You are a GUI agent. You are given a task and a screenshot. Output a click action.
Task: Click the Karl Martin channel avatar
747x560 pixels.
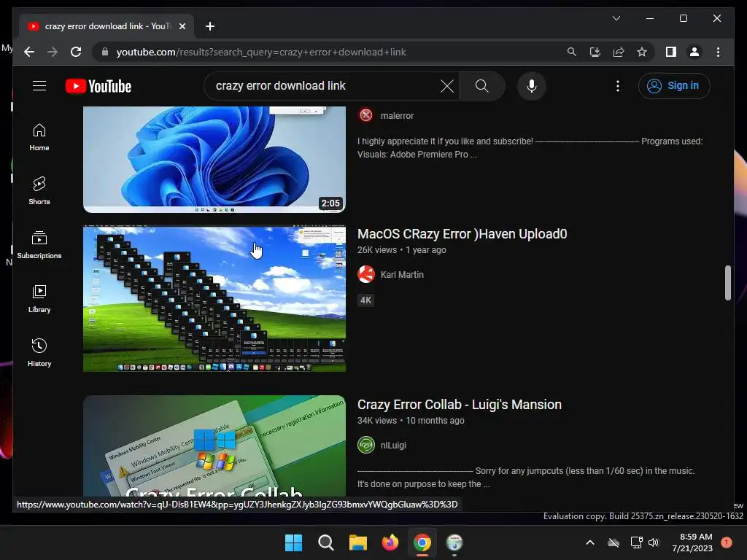pos(366,275)
